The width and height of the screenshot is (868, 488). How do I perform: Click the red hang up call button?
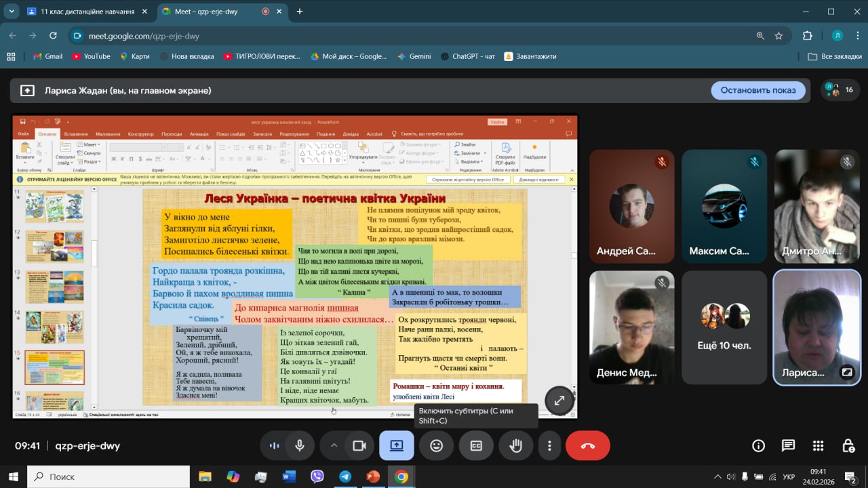[587, 445]
